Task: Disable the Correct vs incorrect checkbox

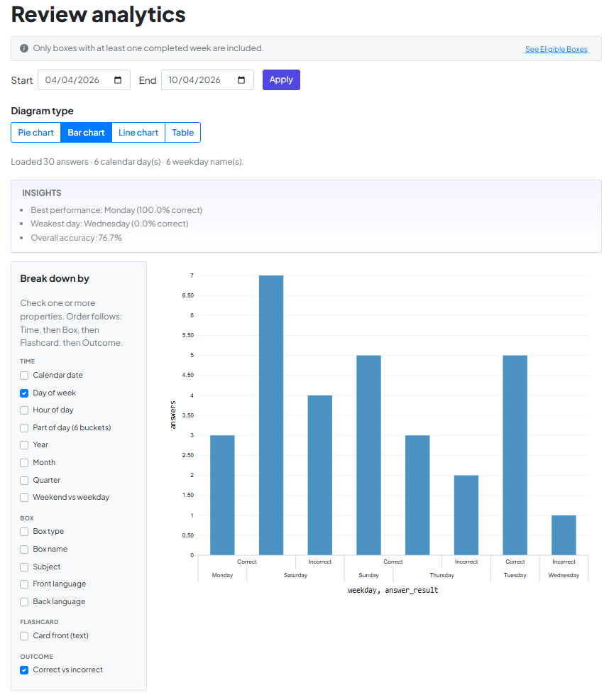Action: 24,670
